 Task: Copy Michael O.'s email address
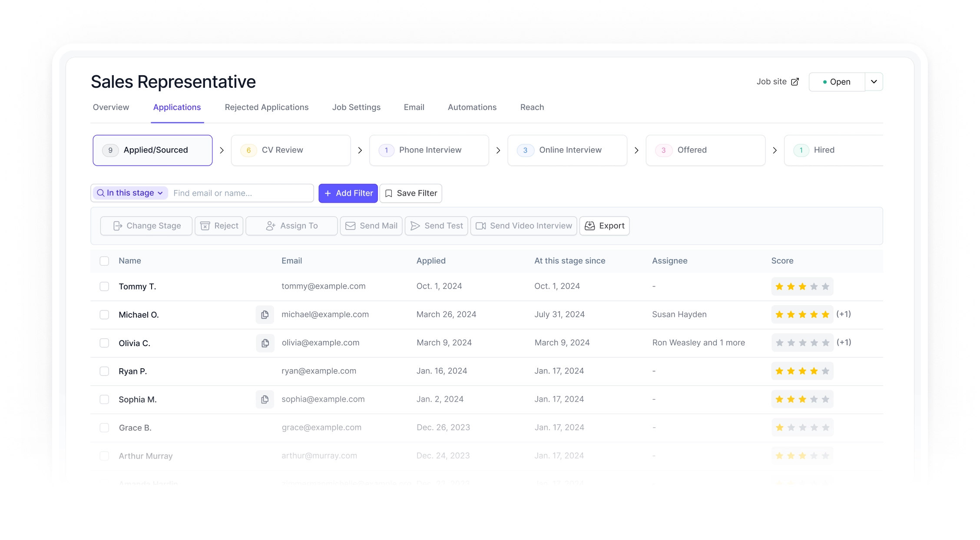point(265,314)
